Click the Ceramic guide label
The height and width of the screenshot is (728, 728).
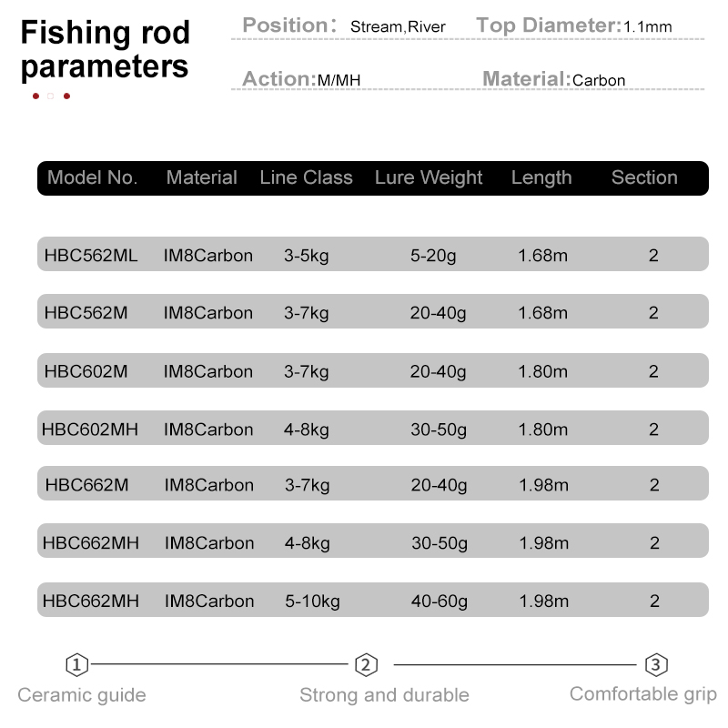tap(82, 695)
